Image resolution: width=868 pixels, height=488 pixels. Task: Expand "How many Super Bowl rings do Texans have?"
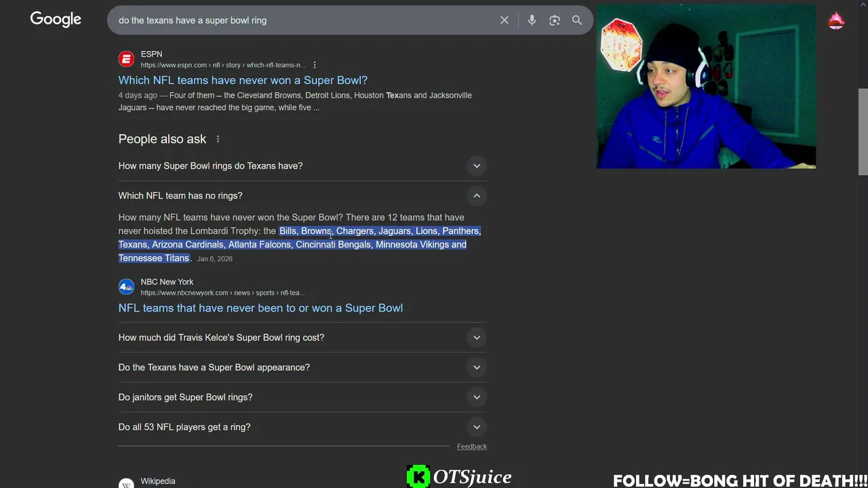point(302,166)
